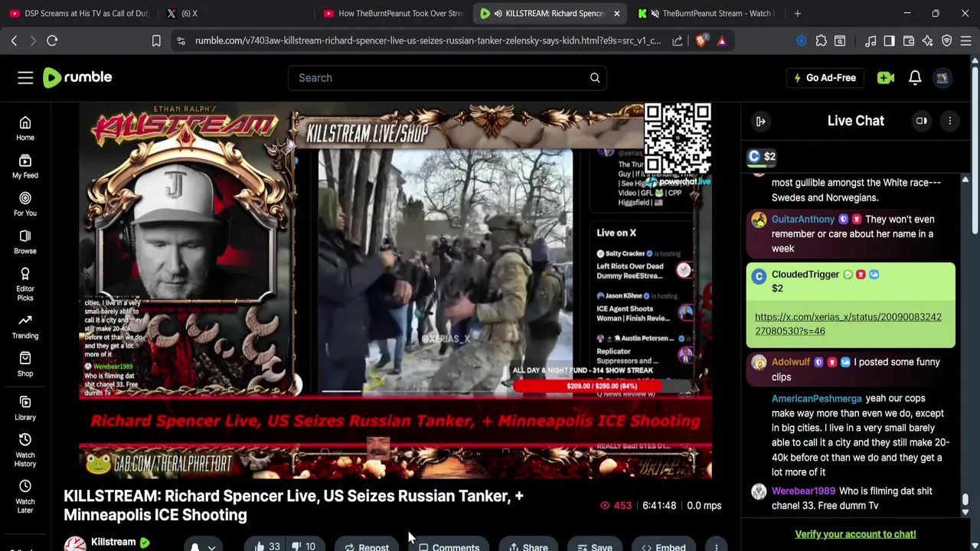Open the Rumble hamburger menu

(x=25, y=77)
